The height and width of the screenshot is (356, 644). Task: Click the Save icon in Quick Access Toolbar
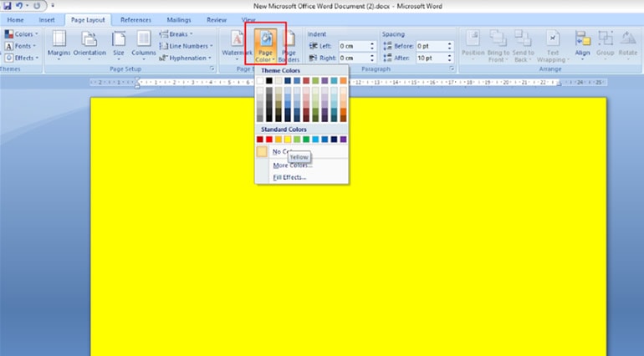point(8,6)
